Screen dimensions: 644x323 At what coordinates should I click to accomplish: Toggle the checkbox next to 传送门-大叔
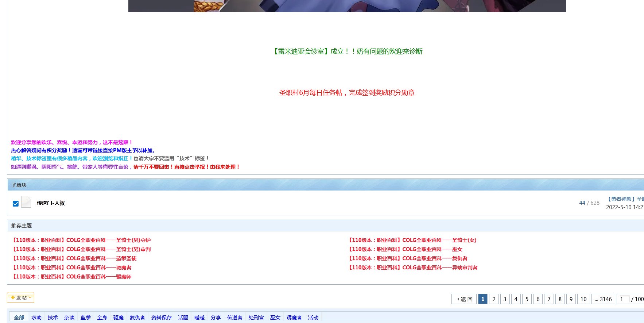[16, 204]
